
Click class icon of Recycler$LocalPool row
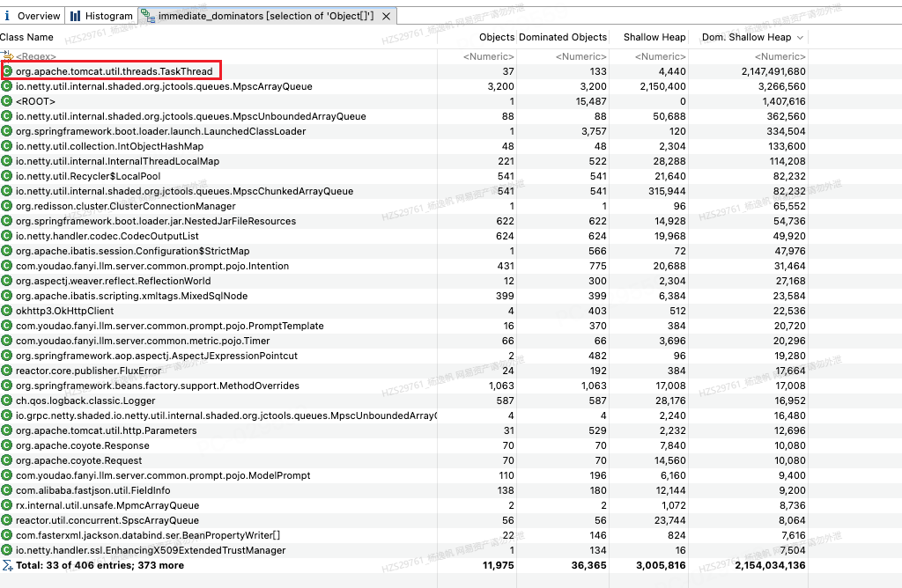click(x=7, y=176)
